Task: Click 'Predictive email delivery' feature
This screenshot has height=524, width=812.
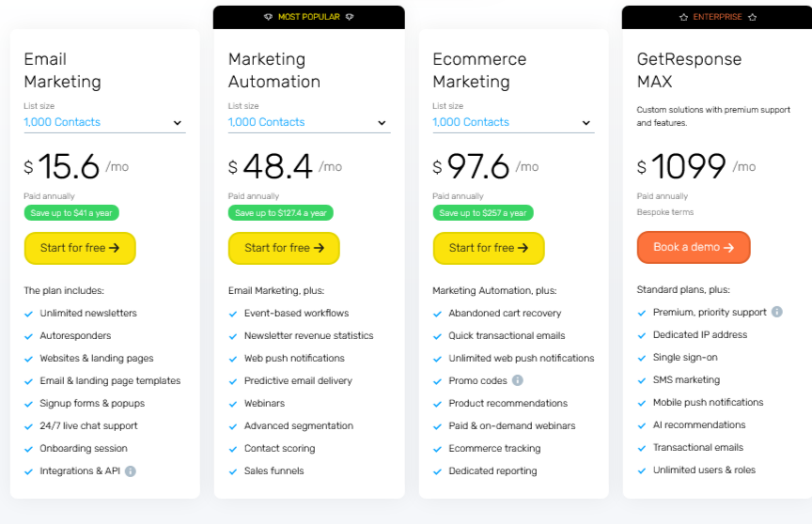Action: tap(298, 381)
